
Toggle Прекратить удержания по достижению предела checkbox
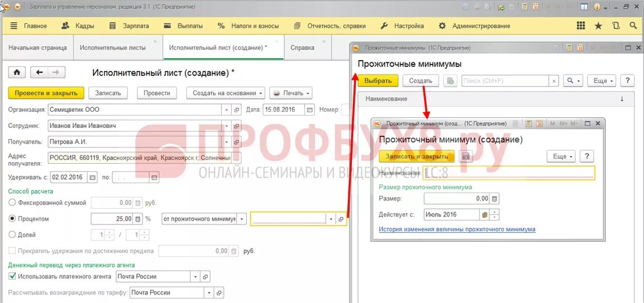tap(12, 251)
